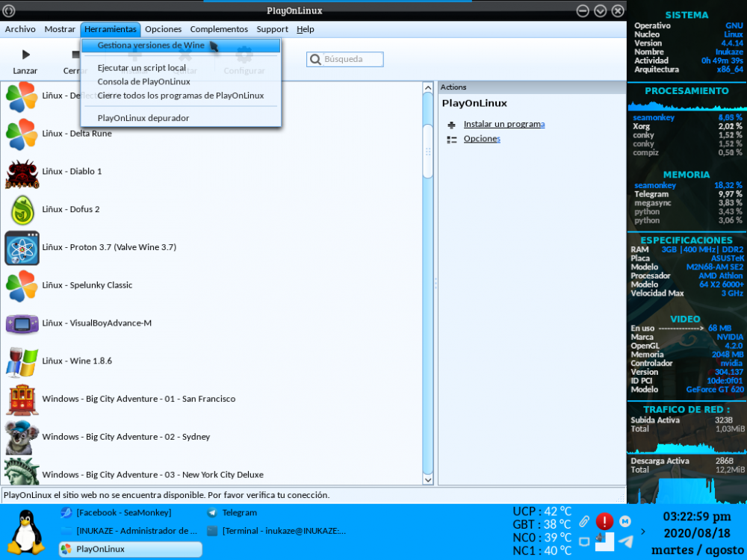Viewport: 747px width, 560px height.
Task: Click the paperclip icon in system tray
Action: pyautogui.click(x=584, y=521)
